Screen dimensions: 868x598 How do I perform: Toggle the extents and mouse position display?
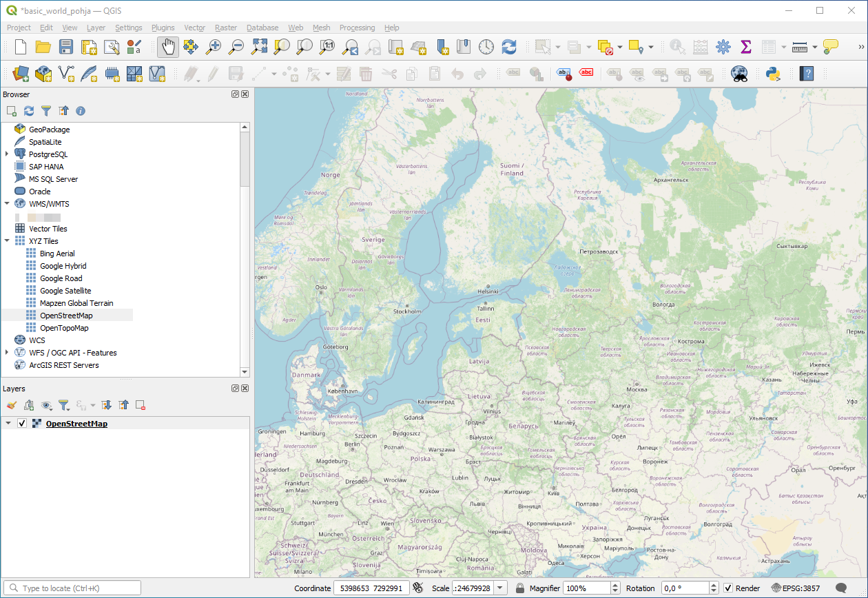(417, 588)
